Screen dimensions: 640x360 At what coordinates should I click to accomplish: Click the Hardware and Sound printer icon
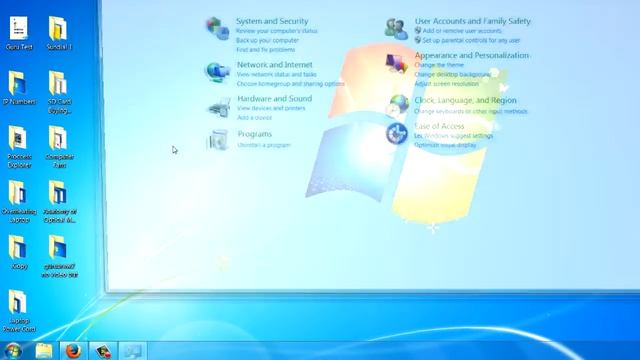point(220,107)
